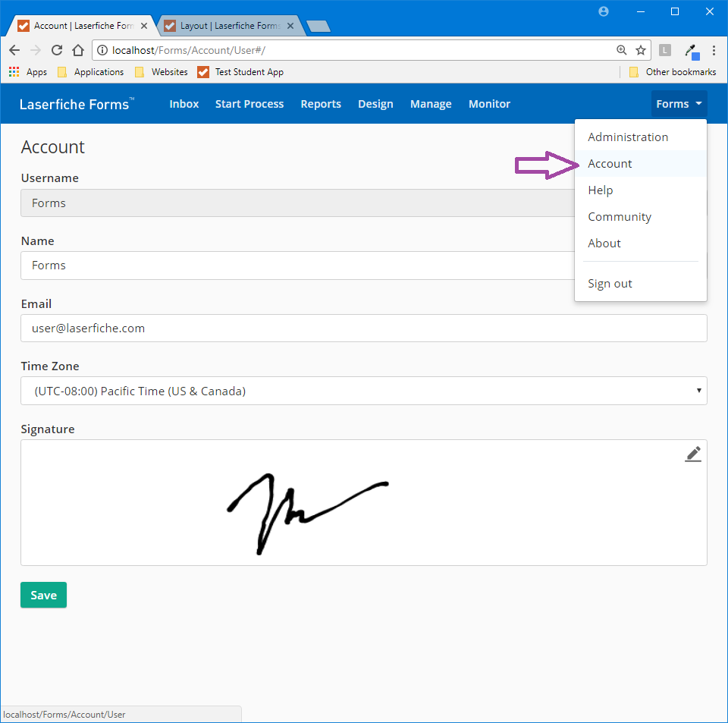
Task: Open the Websites bookmark folder
Action: tap(161, 72)
